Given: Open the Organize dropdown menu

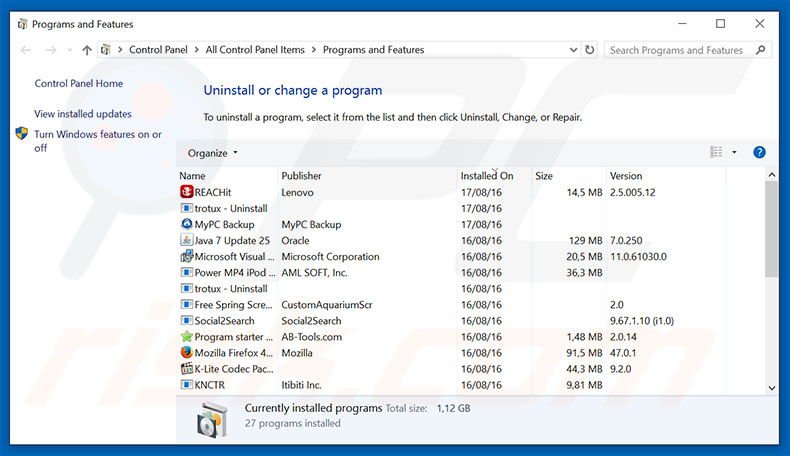Looking at the screenshot, I should [212, 153].
